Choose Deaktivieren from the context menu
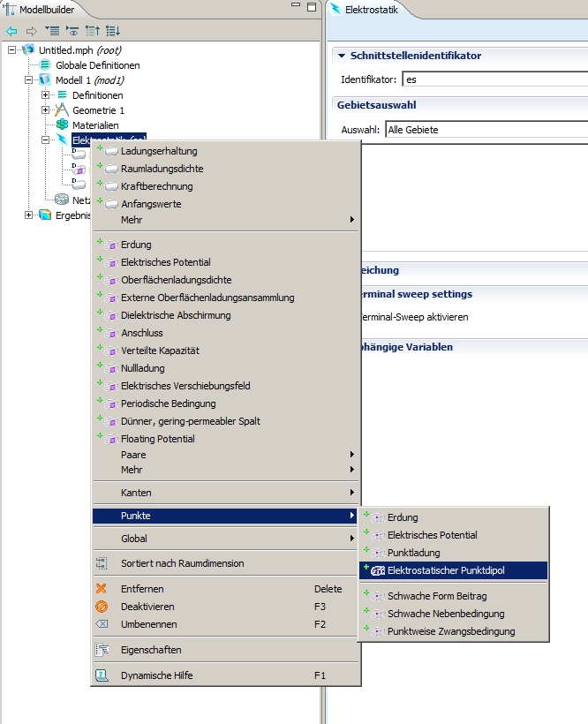This screenshot has height=724, width=588. (147, 607)
